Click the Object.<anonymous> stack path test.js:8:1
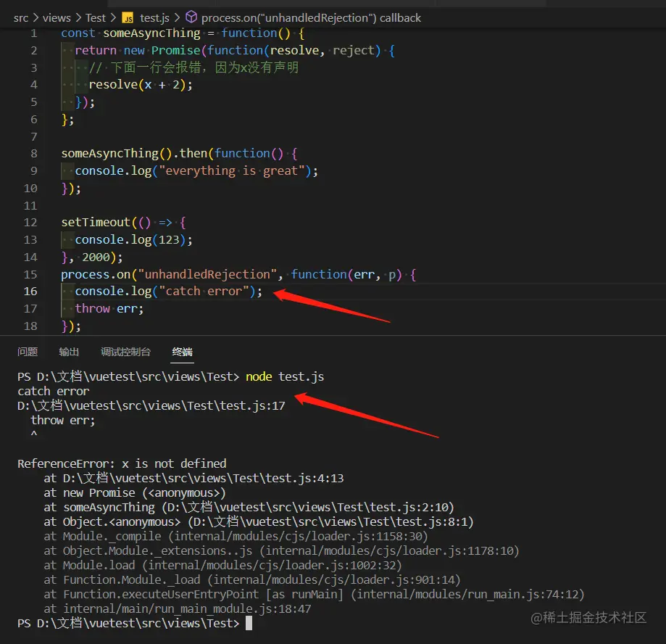Image resolution: width=666 pixels, height=644 pixels. click(x=331, y=521)
